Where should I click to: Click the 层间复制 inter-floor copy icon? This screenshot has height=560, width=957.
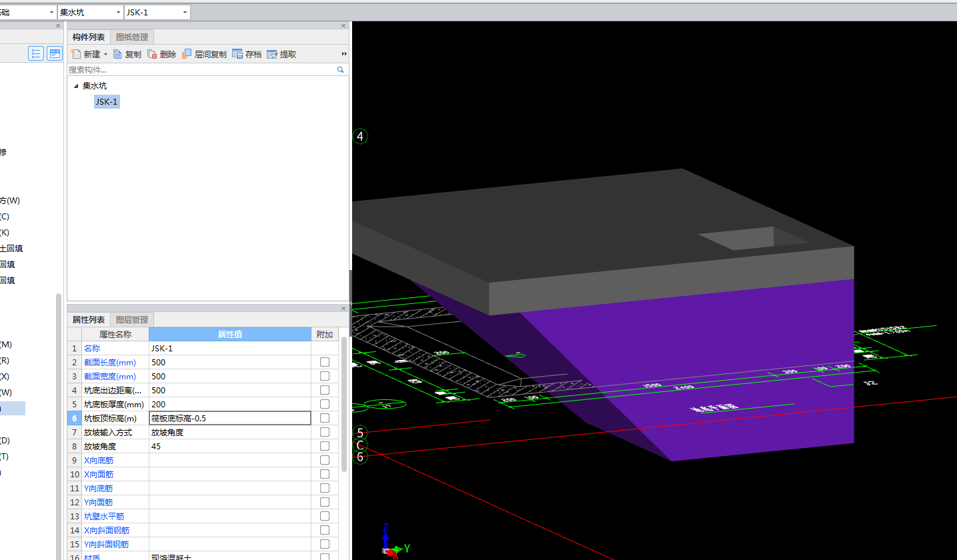tap(187, 54)
